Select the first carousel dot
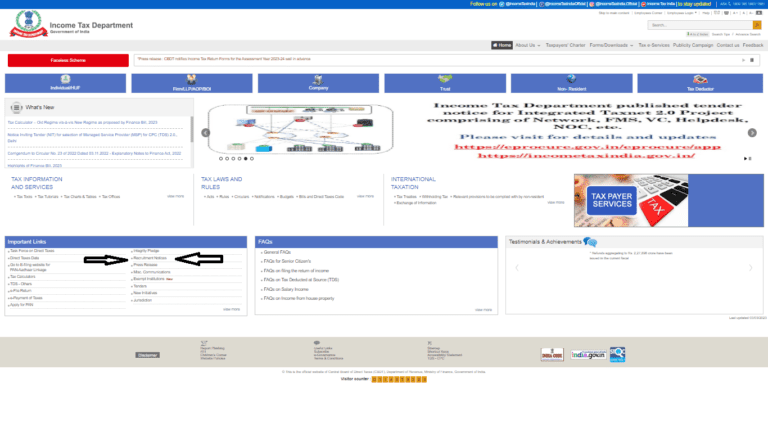The width and height of the screenshot is (768, 432). coord(221,159)
